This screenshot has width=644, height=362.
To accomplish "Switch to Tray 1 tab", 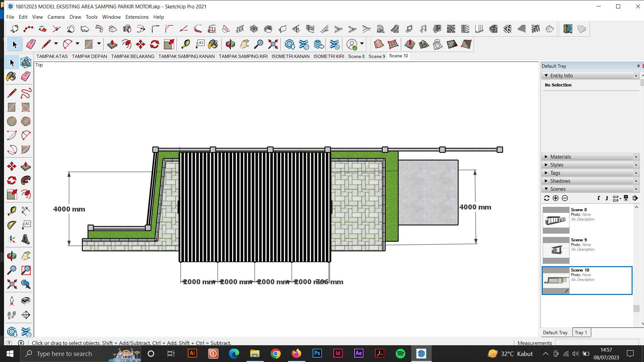I will [581, 333].
